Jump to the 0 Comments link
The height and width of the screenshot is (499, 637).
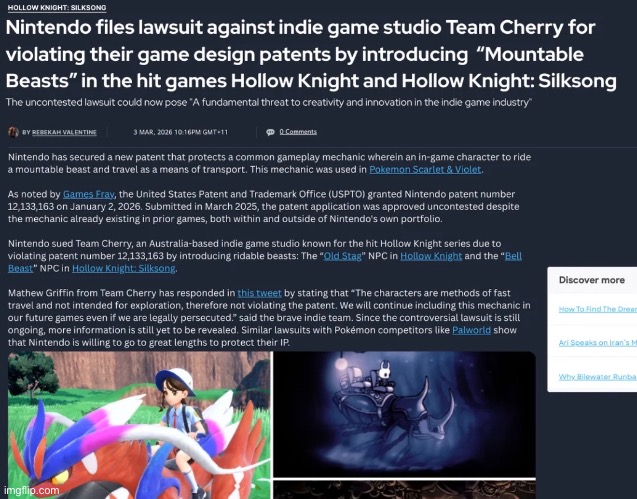[298, 132]
